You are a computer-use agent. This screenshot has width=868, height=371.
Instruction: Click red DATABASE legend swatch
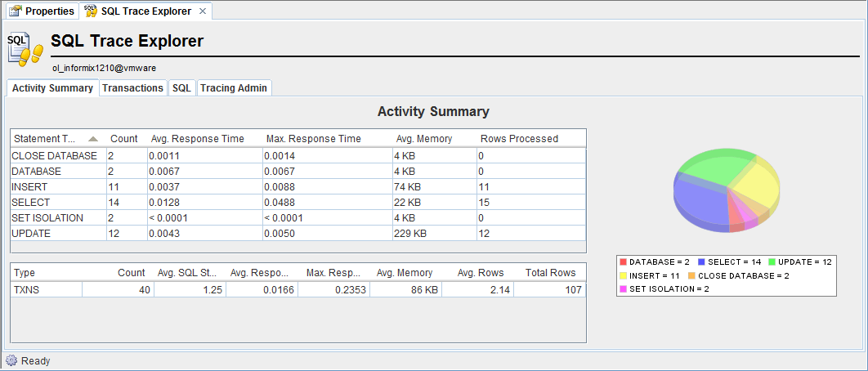click(624, 261)
